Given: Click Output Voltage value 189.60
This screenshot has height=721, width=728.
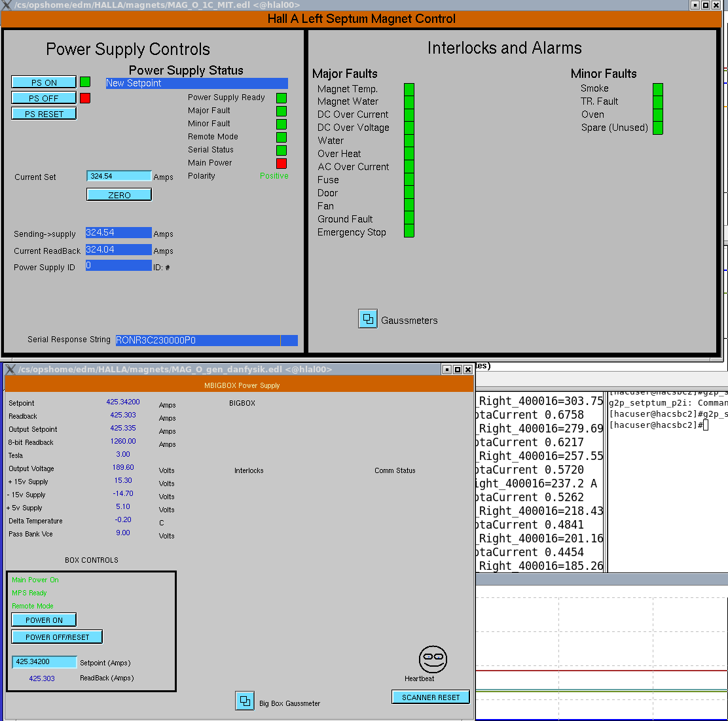Looking at the screenshot, I should tap(123, 467).
